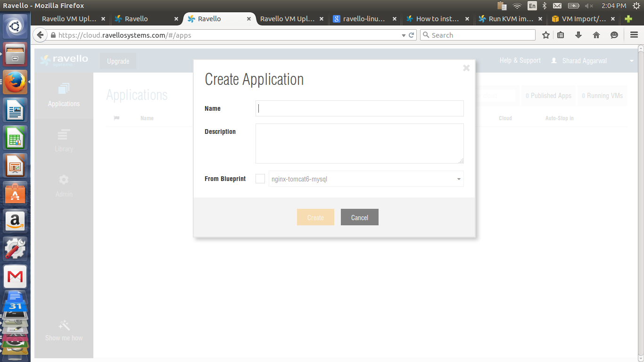Open System Settings from launcher

[15, 249]
